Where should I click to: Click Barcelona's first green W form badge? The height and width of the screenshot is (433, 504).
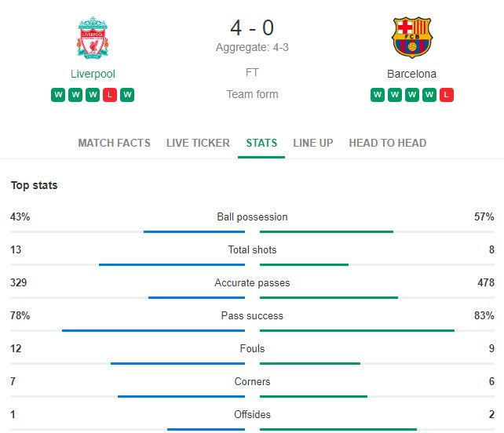point(378,95)
